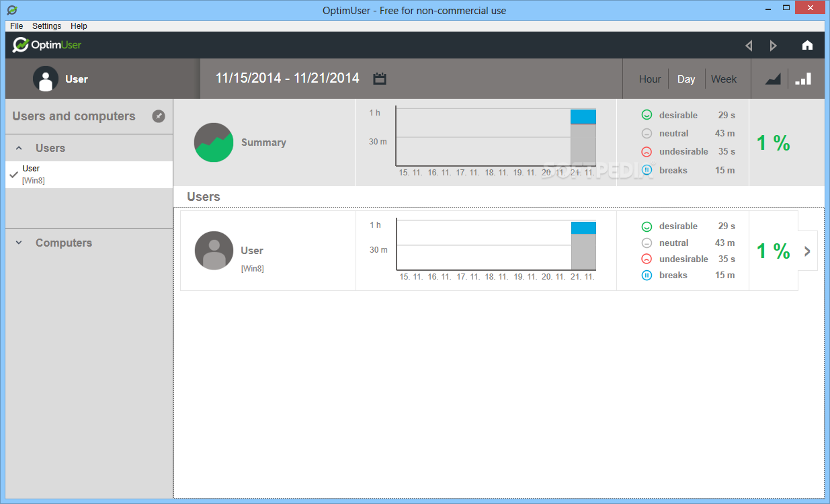Screen dimensions: 830x504
Task: Select the Hour view
Action: [x=650, y=79]
